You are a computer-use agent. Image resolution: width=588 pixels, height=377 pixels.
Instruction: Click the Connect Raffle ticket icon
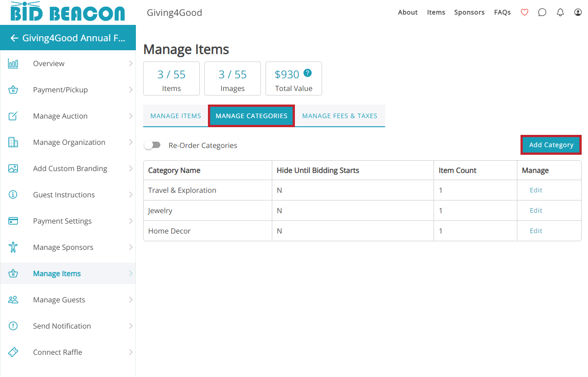(x=13, y=352)
